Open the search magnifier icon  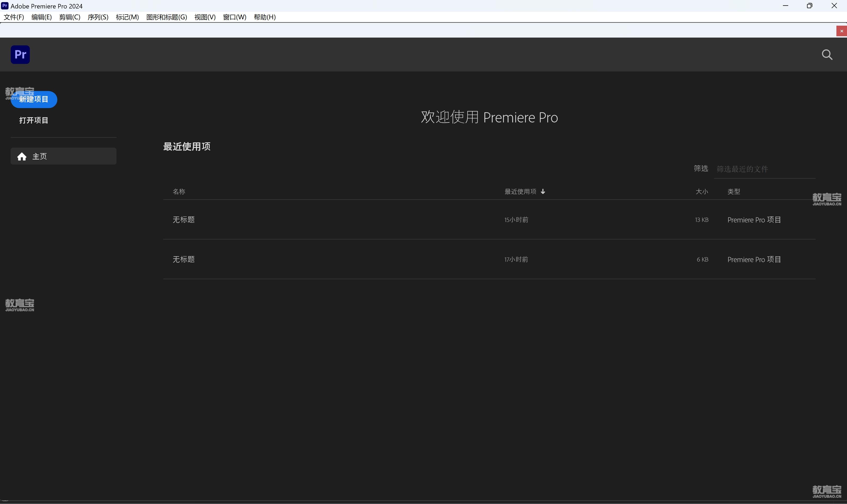pos(827,55)
